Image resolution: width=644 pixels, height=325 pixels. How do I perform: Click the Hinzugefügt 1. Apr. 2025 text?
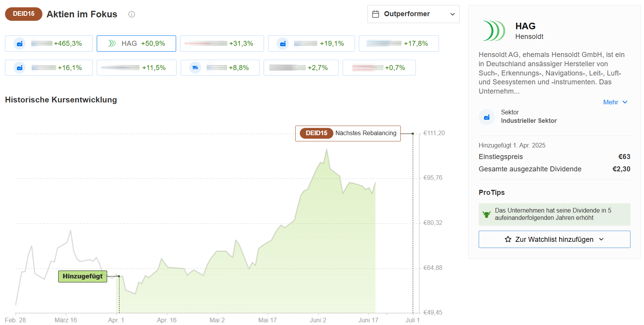pos(512,146)
